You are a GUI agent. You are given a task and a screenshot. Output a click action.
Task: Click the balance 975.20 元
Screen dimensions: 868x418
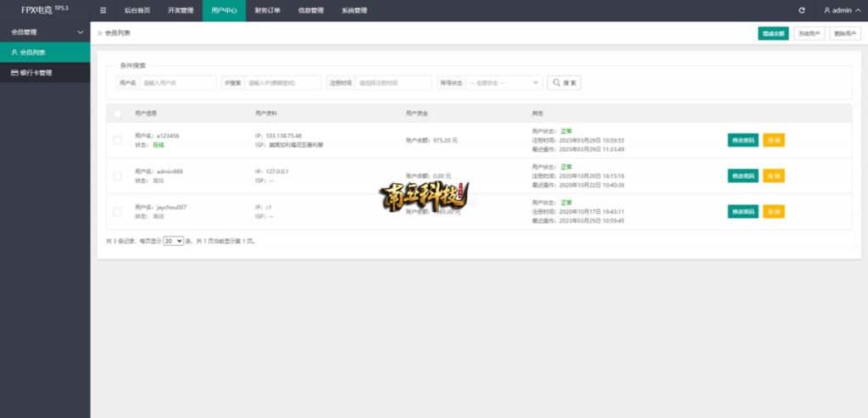(446, 141)
